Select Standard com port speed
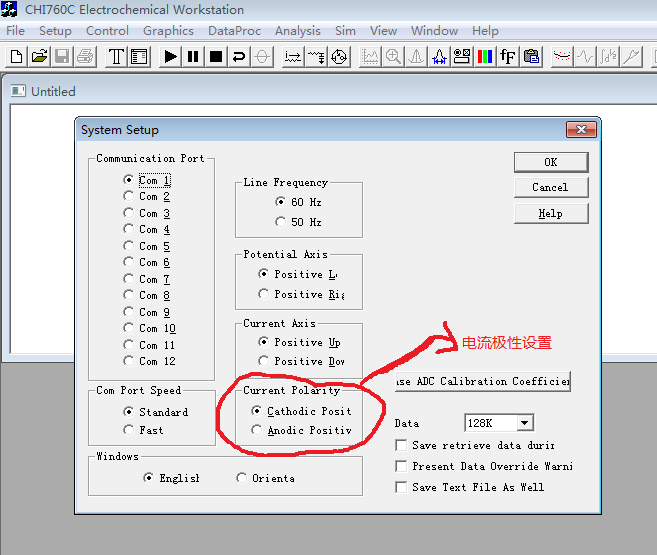This screenshot has width=657, height=555. click(x=156, y=412)
